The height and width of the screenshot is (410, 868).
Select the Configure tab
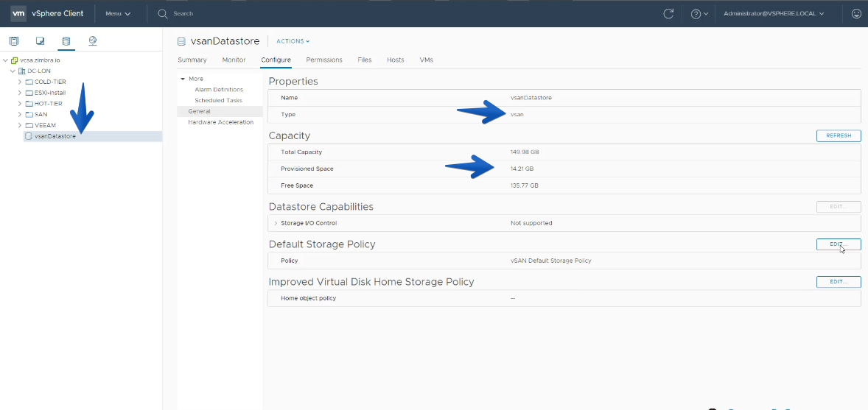coord(276,60)
